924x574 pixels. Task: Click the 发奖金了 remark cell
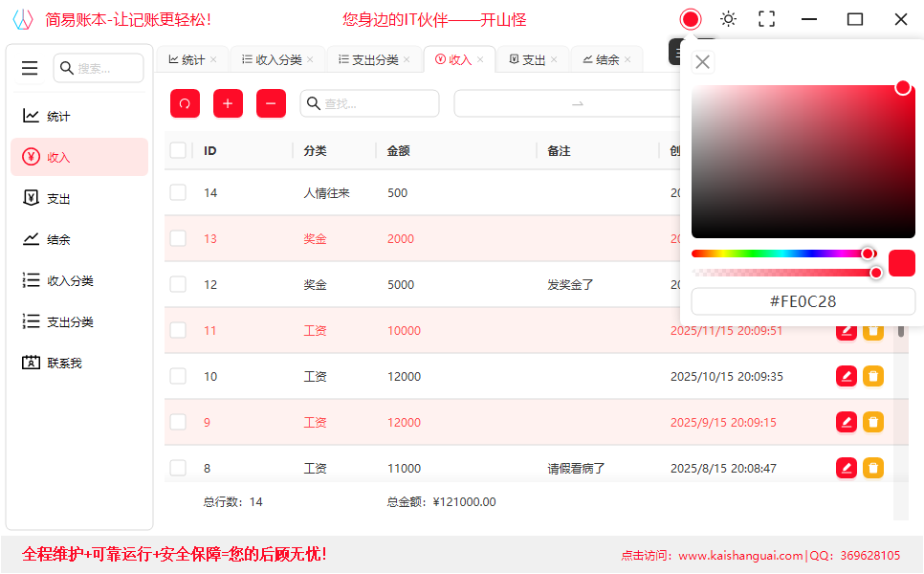point(570,285)
